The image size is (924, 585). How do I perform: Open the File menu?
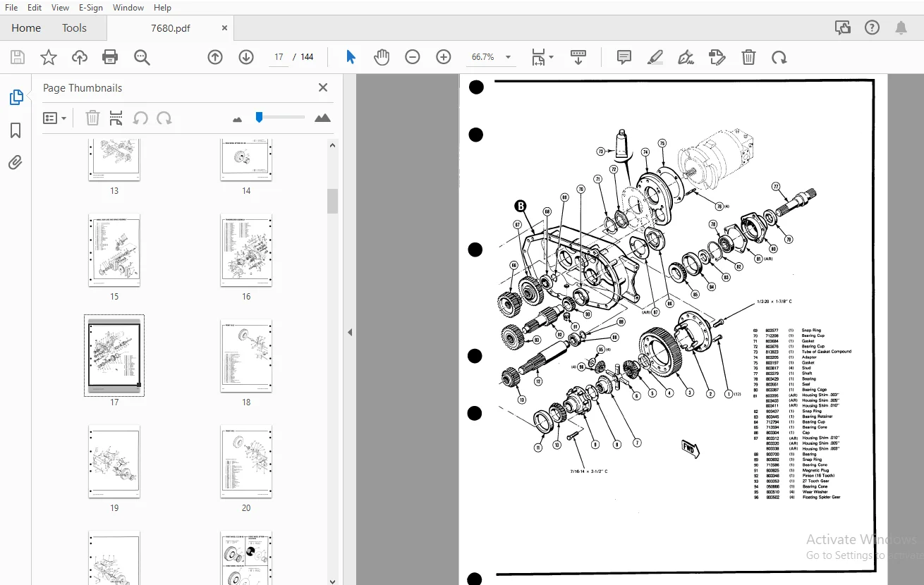11,8
